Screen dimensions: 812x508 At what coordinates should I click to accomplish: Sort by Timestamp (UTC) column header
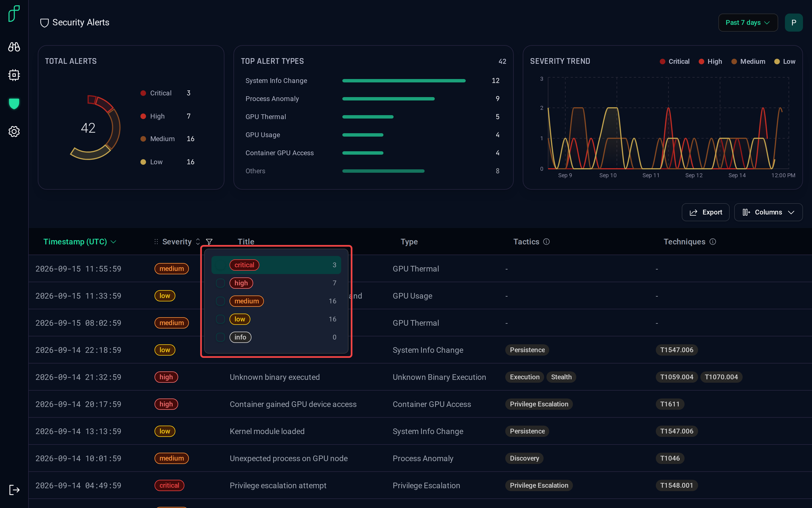pos(80,242)
